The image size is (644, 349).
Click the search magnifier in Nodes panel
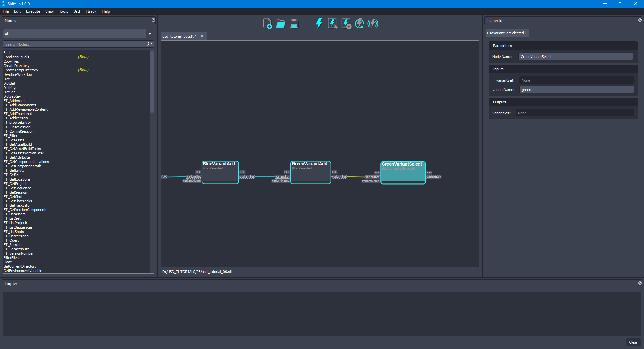(149, 44)
